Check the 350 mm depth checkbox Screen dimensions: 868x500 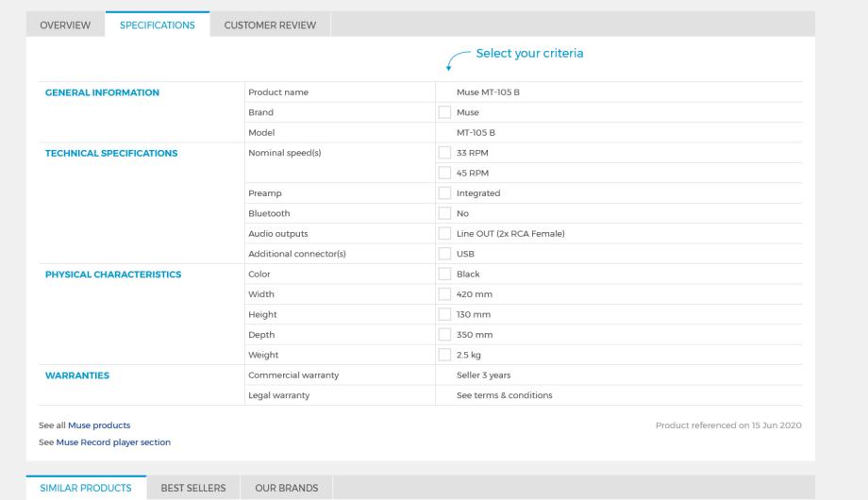tap(445, 335)
